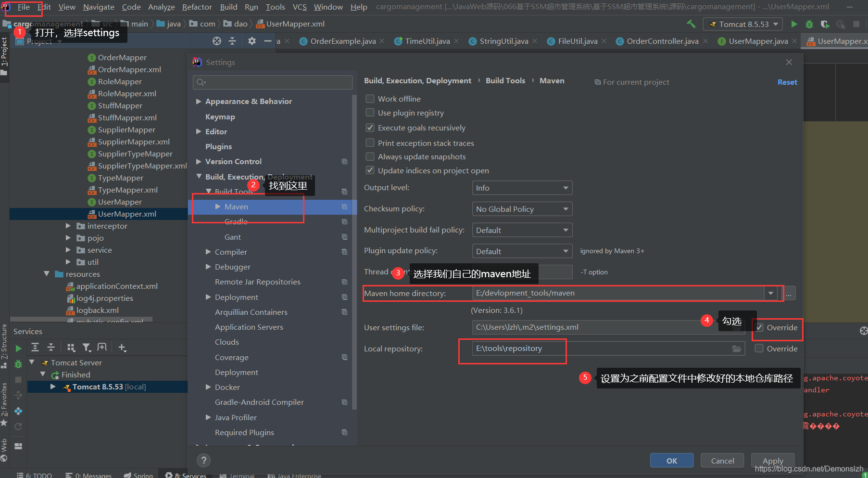Select Gant under Build Tools
868x478 pixels.
pos(233,237)
